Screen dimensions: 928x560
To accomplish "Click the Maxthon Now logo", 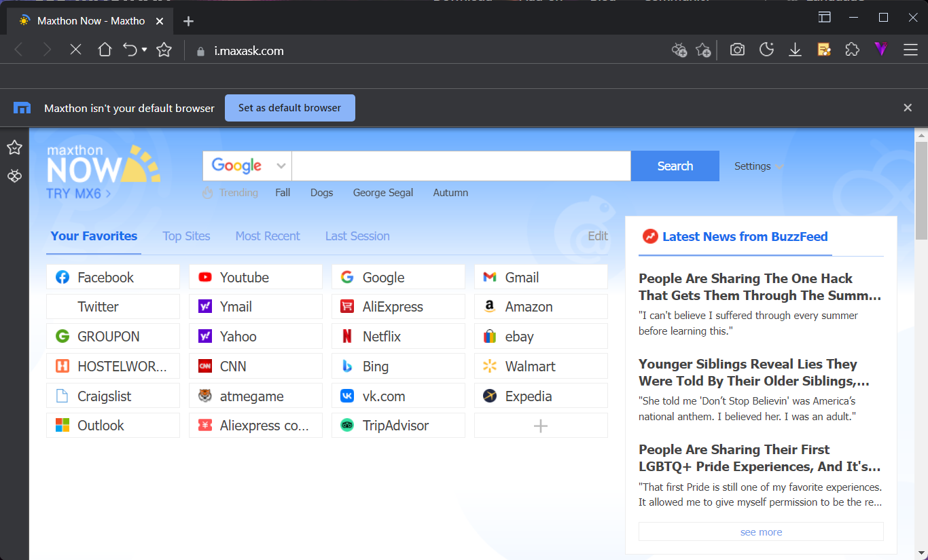I will [x=103, y=164].
